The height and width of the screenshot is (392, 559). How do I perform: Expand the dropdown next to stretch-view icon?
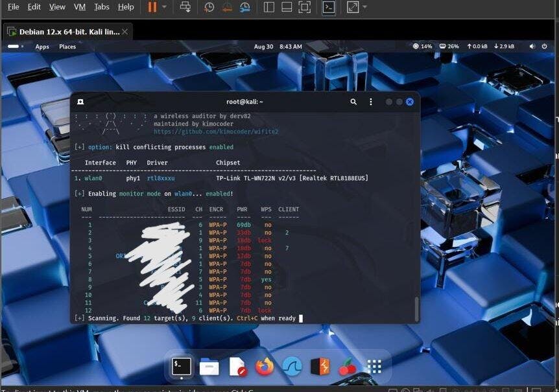tap(364, 7)
